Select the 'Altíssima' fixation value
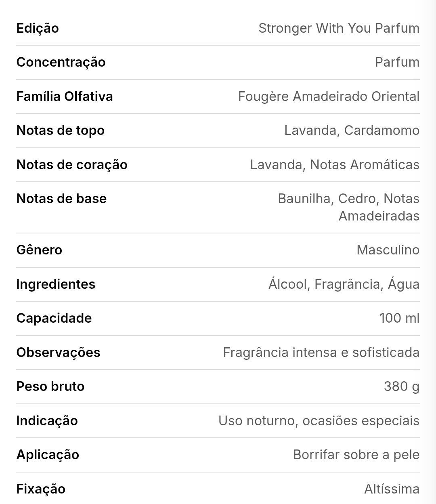This screenshot has height=504, width=436. pos(392,489)
